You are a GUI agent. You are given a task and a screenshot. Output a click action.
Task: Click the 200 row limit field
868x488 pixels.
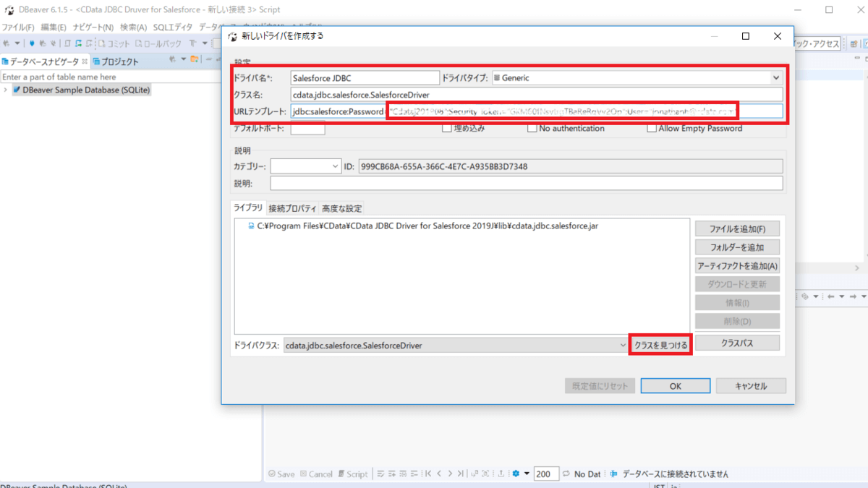click(546, 474)
